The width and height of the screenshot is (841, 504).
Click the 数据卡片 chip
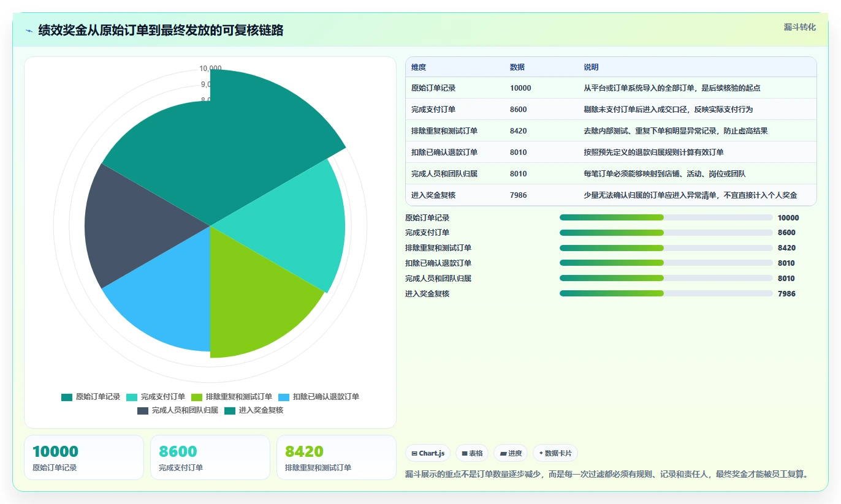[555, 453]
